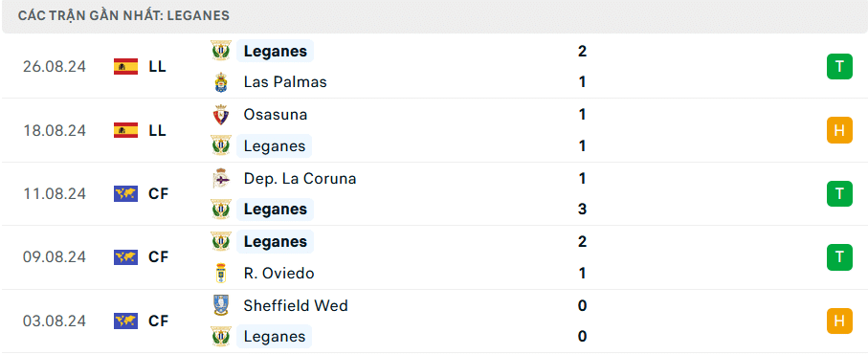
Task: Open the Dep. La Coruna team link
Action: point(300,179)
